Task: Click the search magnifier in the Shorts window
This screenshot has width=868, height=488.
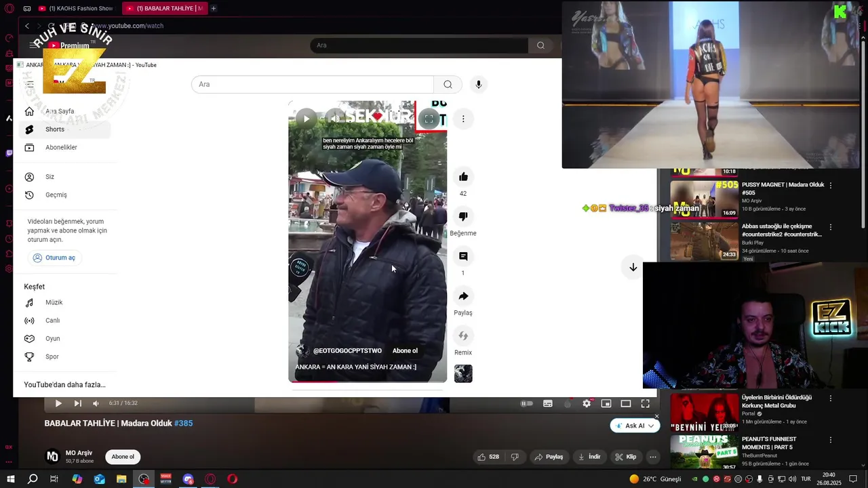Action: click(x=448, y=84)
